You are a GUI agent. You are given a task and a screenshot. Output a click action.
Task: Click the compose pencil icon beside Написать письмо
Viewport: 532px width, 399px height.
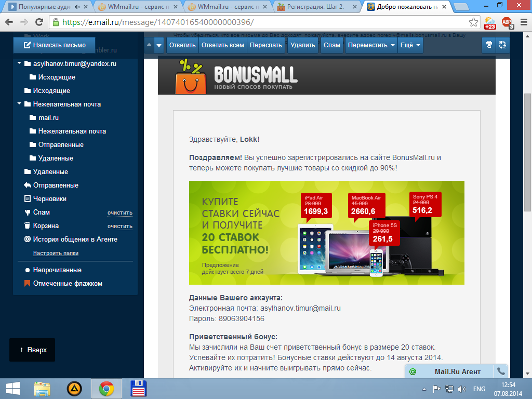(27, 45)
